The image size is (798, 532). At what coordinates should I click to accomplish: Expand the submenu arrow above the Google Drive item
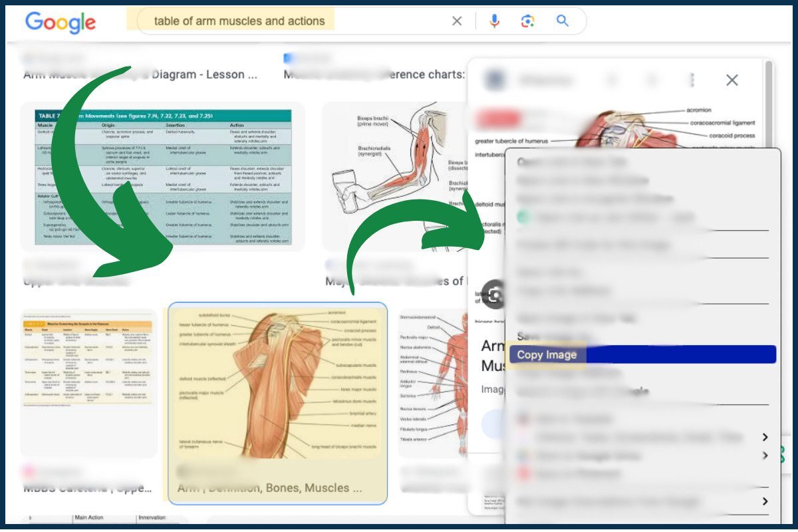pos(765,437)
